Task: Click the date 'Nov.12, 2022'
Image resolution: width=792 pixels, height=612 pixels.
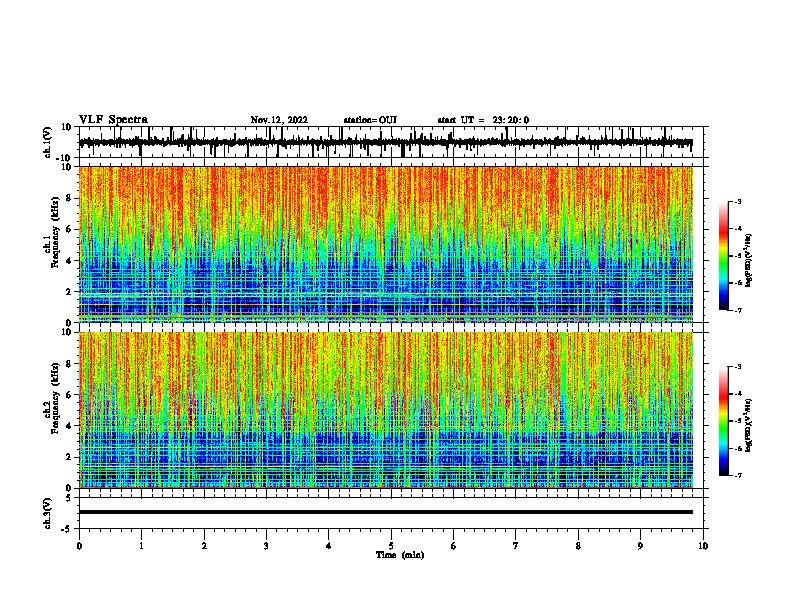Action: 279,120
